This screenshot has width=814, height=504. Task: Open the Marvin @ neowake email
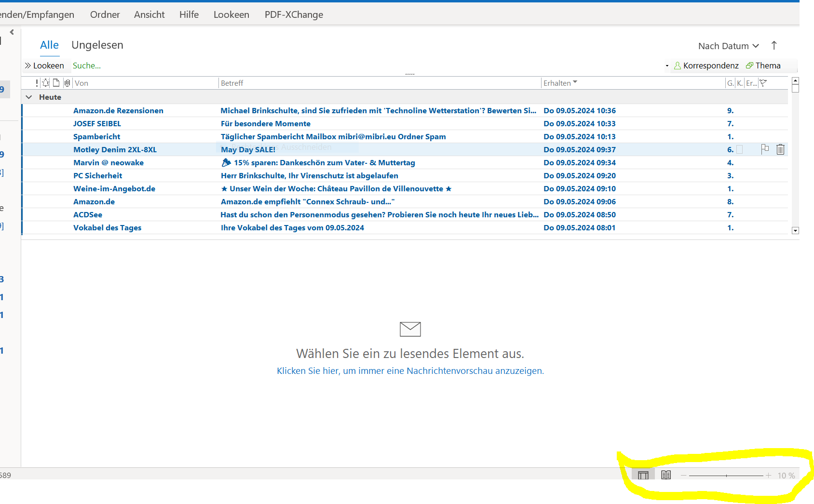(404, 162)
